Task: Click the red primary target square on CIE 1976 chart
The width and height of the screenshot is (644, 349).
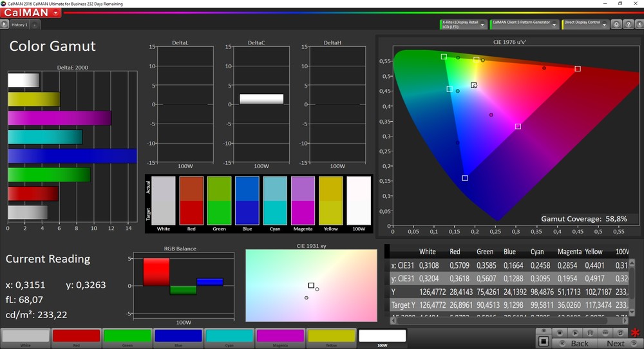Action: (x=578, y=68)
